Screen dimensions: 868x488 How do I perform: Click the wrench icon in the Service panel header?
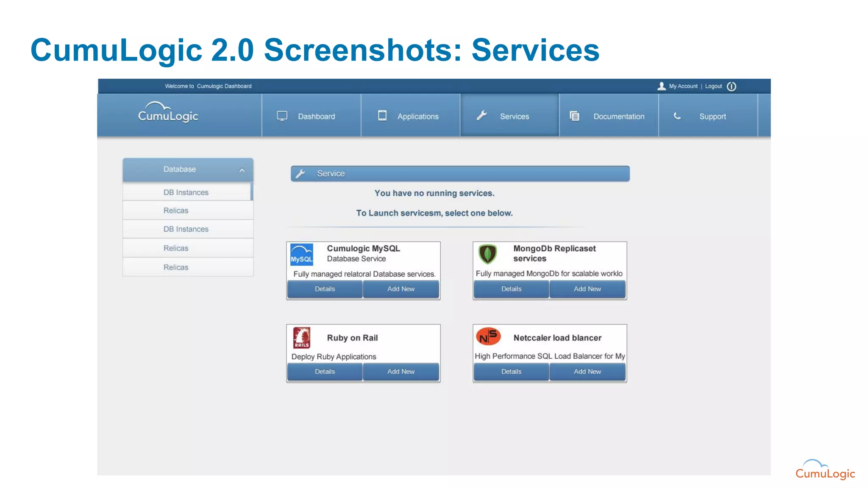tap(300, 174)
